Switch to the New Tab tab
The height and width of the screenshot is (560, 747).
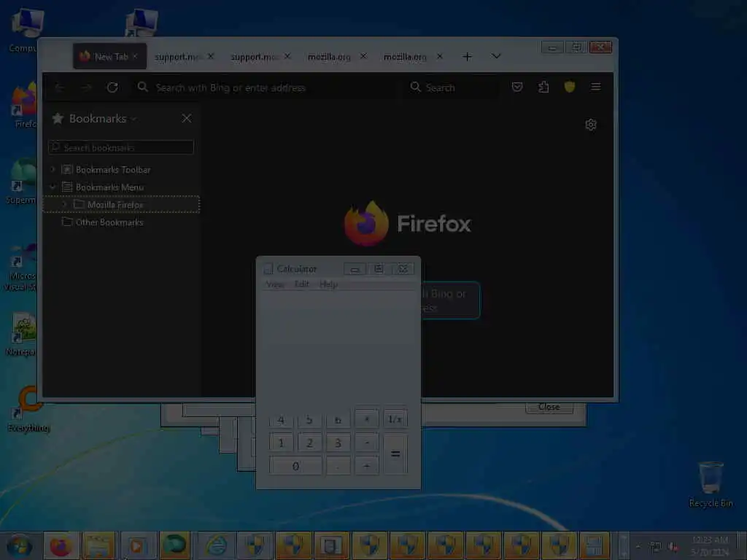coord(109,56)
